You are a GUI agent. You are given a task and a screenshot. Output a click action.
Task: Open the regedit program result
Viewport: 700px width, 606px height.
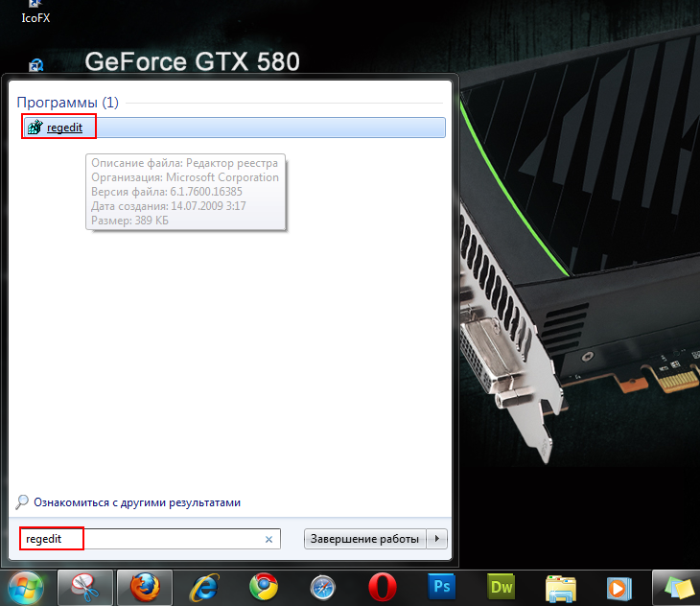point(234,128)
